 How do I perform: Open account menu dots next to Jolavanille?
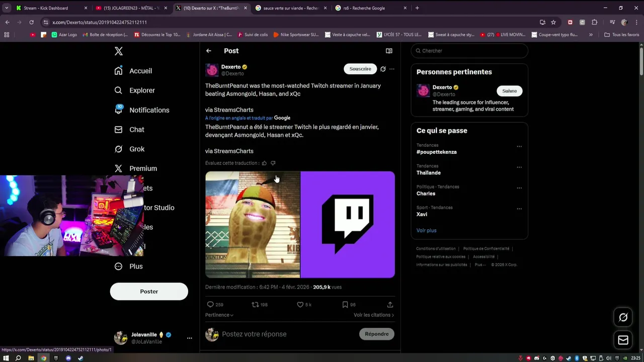190,338
